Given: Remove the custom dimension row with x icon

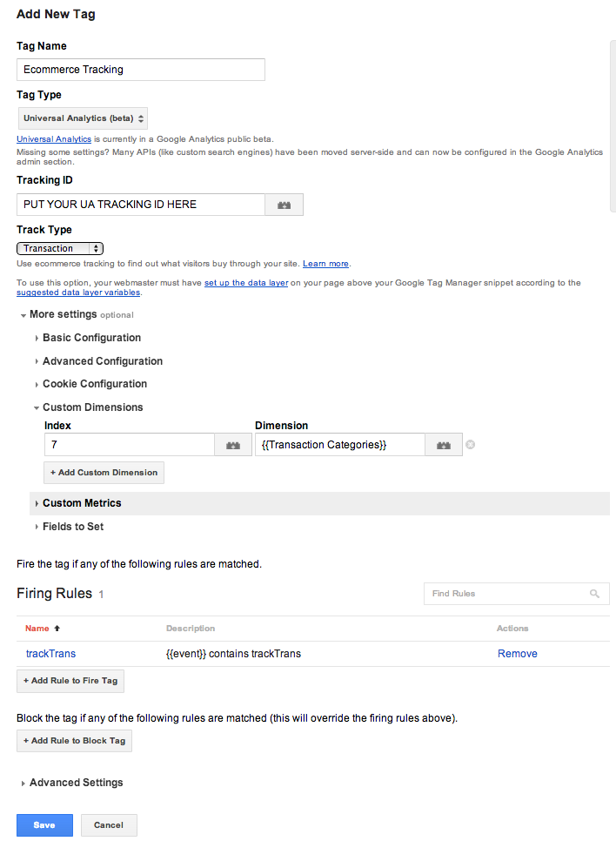Looking at the screenshot, I should 470,445.
